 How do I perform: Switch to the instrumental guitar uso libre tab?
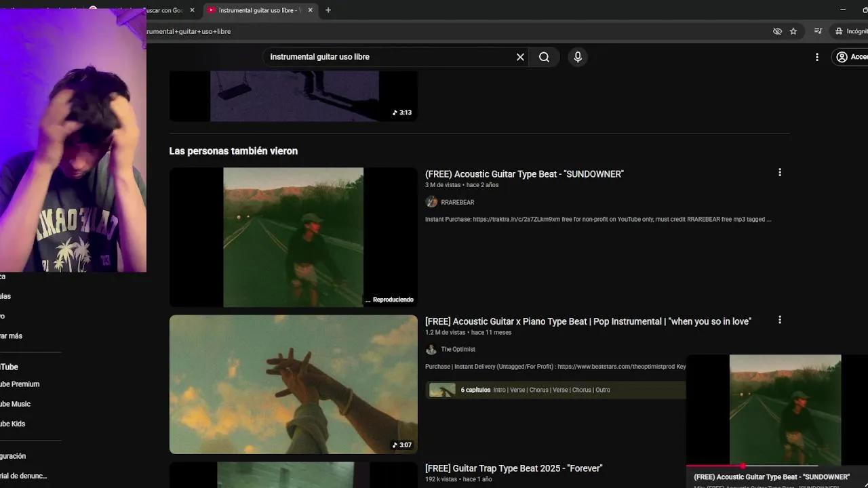(x=260, y=10)
